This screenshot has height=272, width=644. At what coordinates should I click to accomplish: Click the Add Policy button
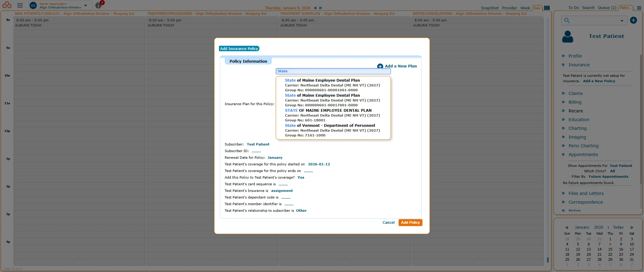(410, 223)
